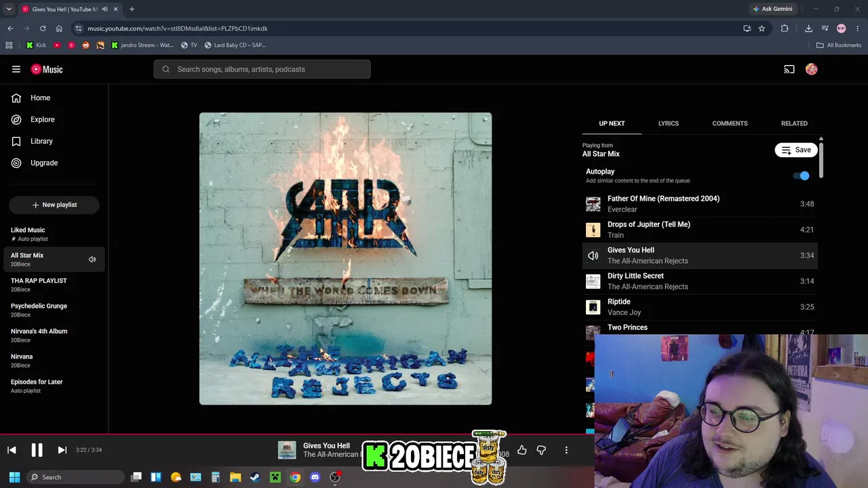Open the Windows Start menu

(14, 477)
